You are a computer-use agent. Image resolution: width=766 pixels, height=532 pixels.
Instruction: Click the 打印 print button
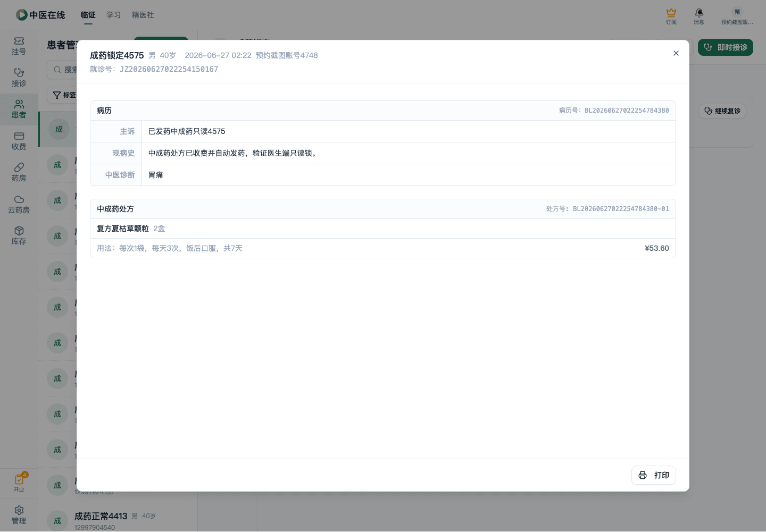pyautogui.click(x=654, y=475)
